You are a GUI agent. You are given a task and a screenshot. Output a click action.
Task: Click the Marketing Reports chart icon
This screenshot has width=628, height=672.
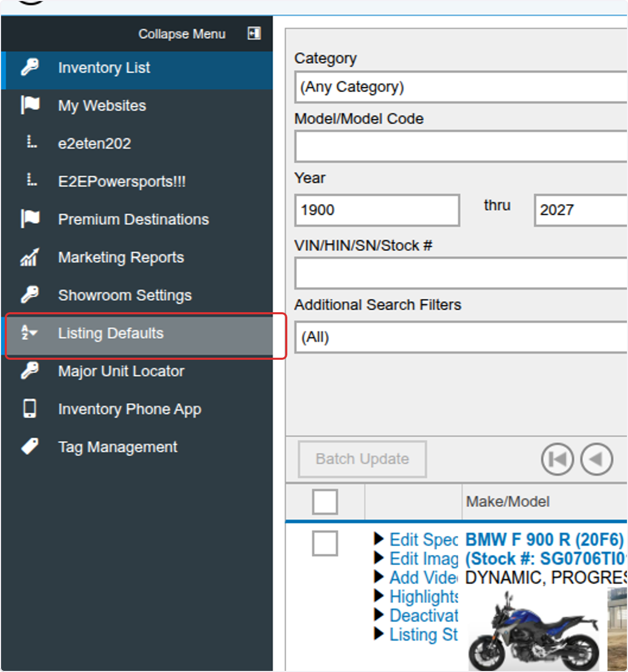point(30,257)
